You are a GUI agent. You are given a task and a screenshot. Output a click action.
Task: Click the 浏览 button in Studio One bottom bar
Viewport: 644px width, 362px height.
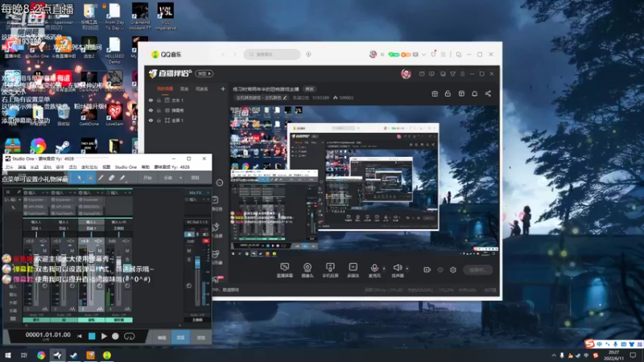[x=200, y=337]
